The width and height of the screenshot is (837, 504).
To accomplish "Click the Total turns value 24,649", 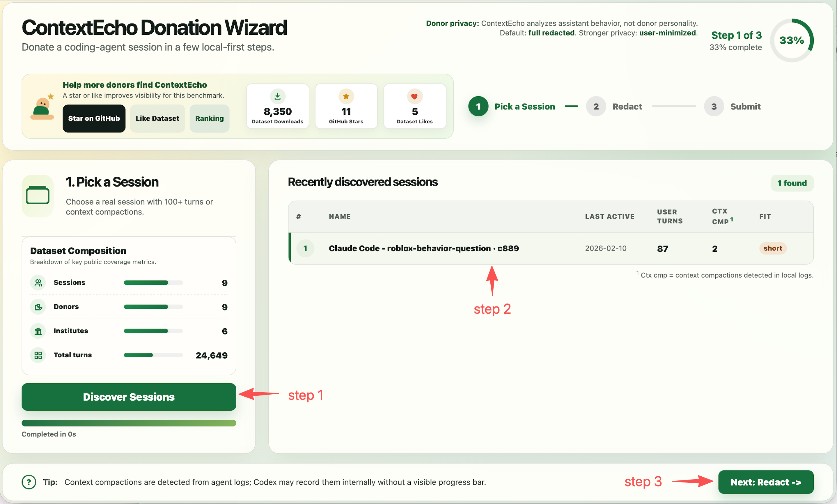I will [x=211, y=355].
